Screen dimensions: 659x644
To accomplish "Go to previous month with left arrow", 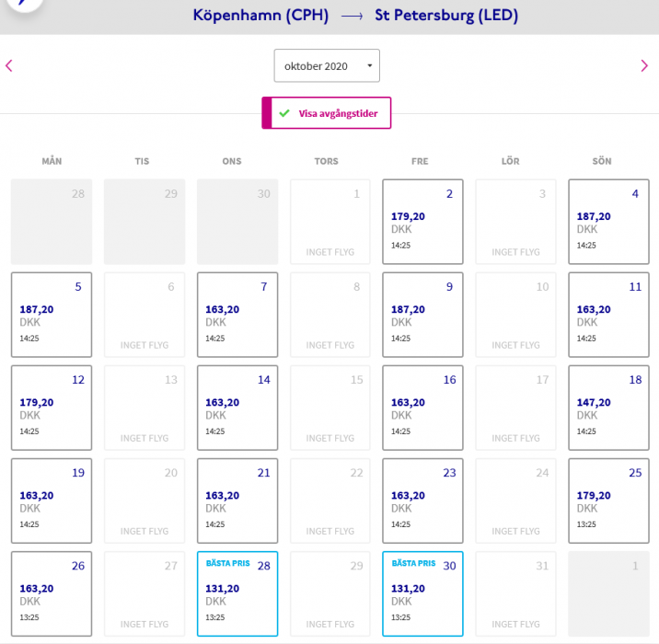I will tap(9, 65).
